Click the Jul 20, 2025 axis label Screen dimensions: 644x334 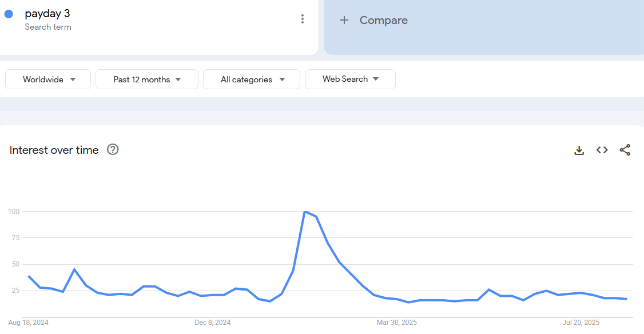pyautogui.click(x=581, y=323)
